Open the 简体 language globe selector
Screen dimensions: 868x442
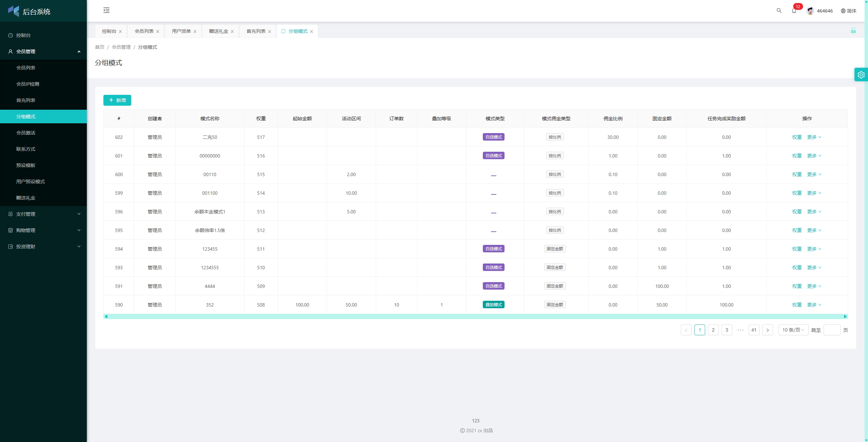(x=848, y=11)
